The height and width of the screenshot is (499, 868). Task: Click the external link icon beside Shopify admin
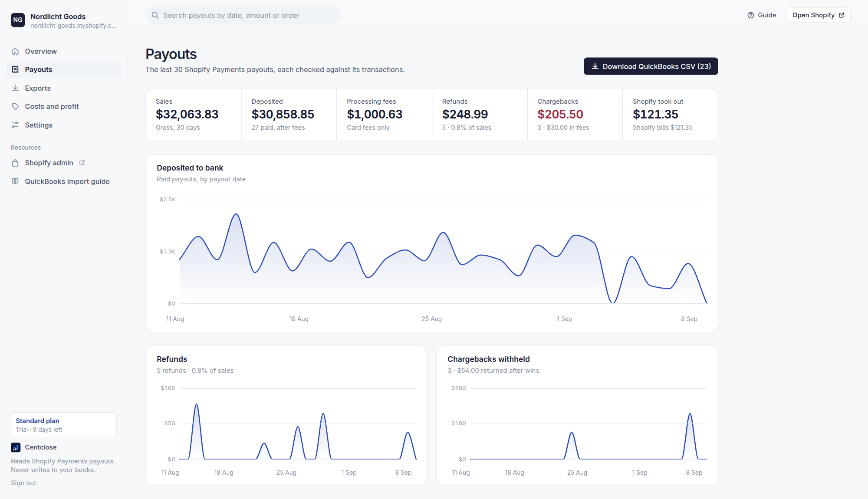tap(82, 163)
